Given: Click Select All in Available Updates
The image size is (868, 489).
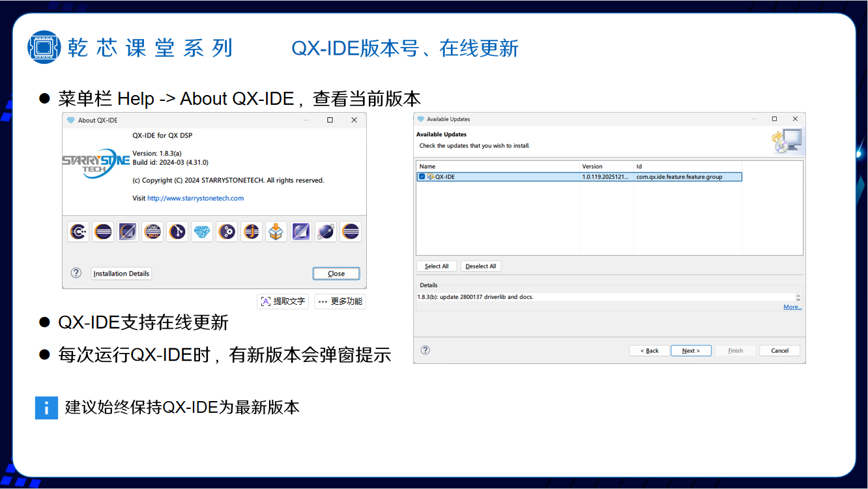Looking at the screenshot, I should pos(437,266).
